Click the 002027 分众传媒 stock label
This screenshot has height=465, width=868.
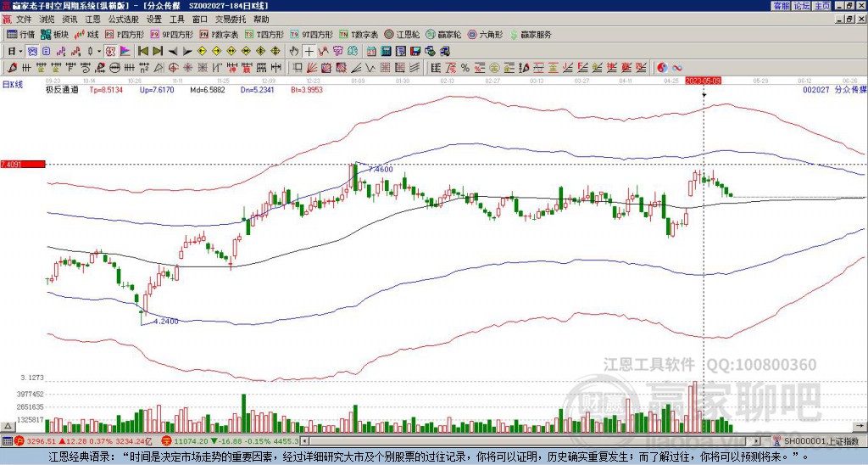coord(834,89)
